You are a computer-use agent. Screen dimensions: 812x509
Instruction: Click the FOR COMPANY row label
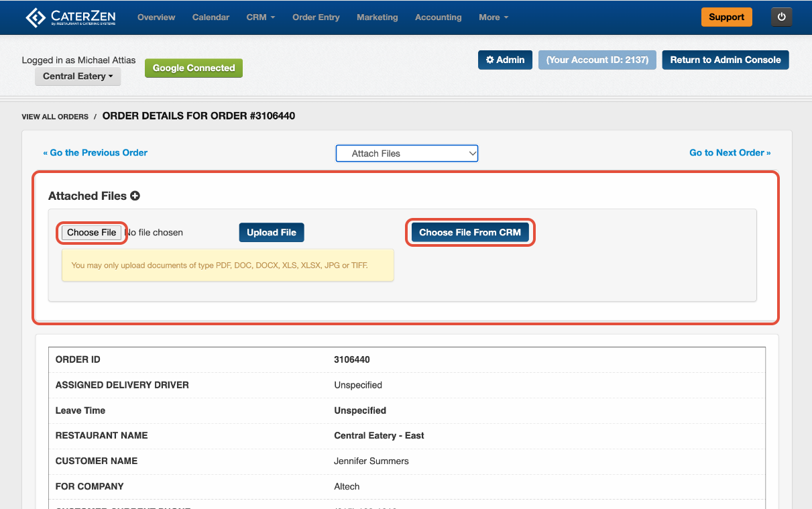point(90,486)
